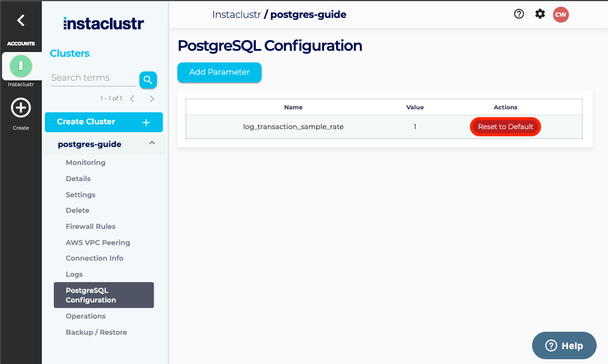Open Firewall Rules in the sidebar
Screen dimensions: 608x364
[x=90, y=227]
